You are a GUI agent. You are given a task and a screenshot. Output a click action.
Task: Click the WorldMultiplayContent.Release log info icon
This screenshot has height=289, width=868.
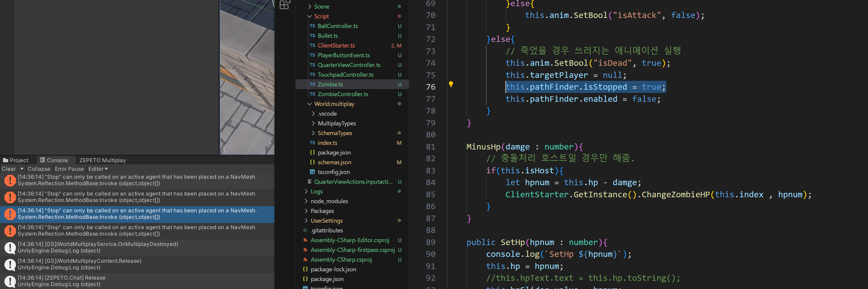pyautogui.click(x=10, y=265)
